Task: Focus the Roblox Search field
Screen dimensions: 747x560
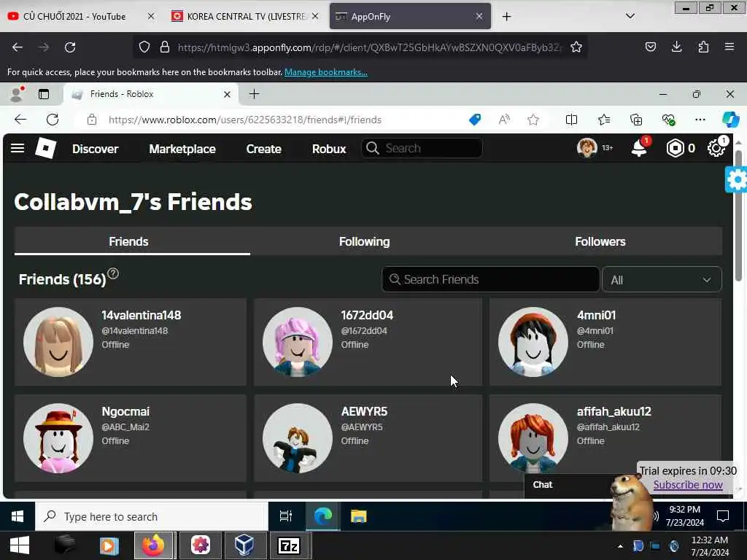Action: [x=422, y=148]
